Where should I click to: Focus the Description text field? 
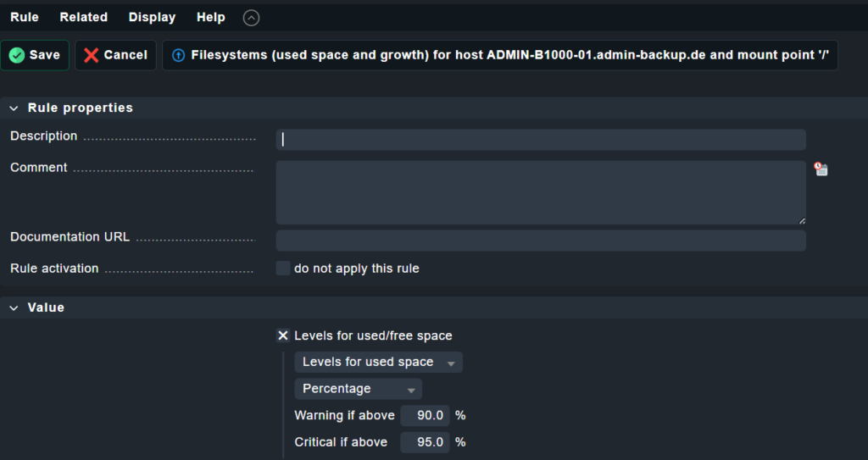coord(541,140)
